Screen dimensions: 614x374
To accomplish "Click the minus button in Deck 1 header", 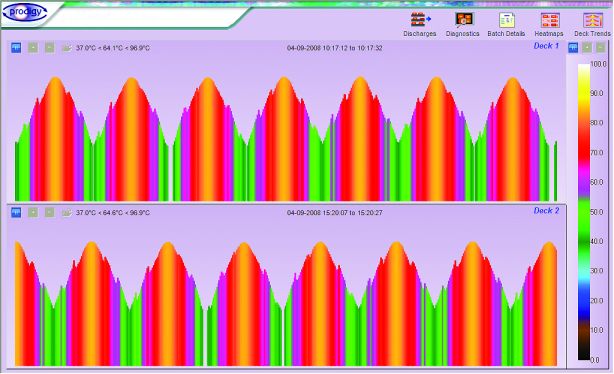I will click(49, 48).
